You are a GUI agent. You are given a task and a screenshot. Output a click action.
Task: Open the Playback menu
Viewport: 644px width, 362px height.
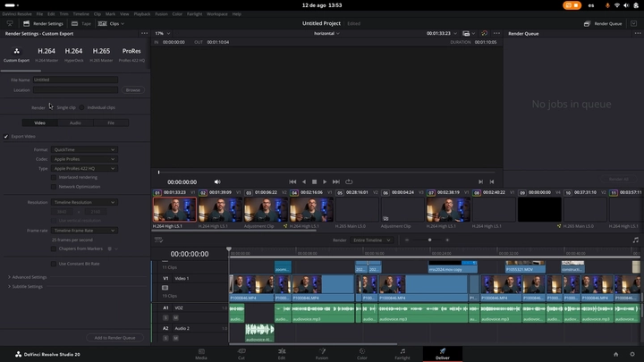(142, 14)
